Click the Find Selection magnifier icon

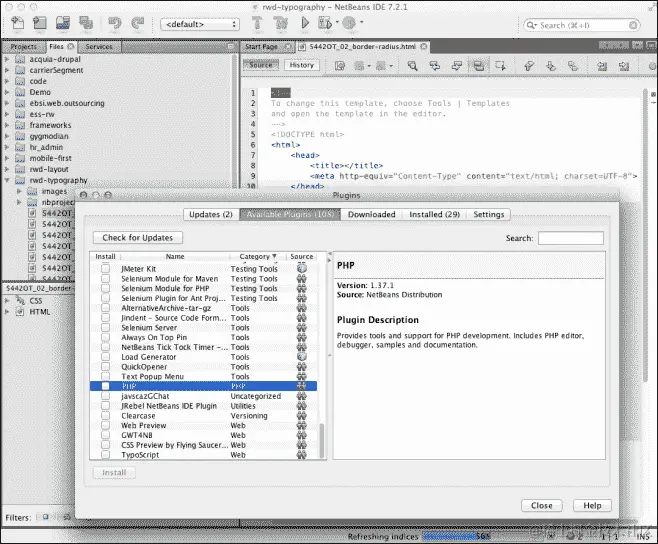click(413, 66)
